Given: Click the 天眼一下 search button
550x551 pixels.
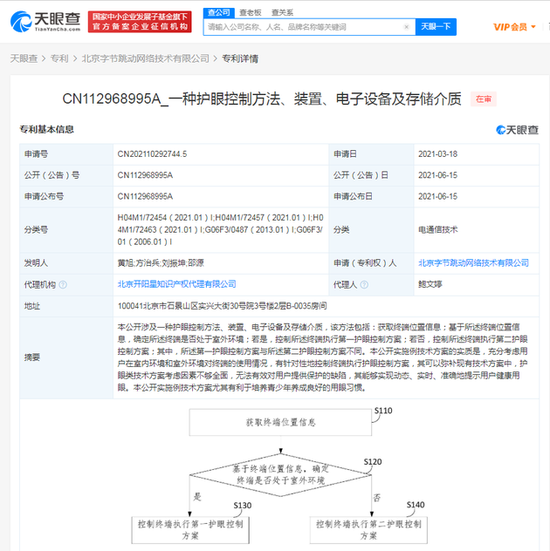Looking at the screenshot, I should pos(436,27).
